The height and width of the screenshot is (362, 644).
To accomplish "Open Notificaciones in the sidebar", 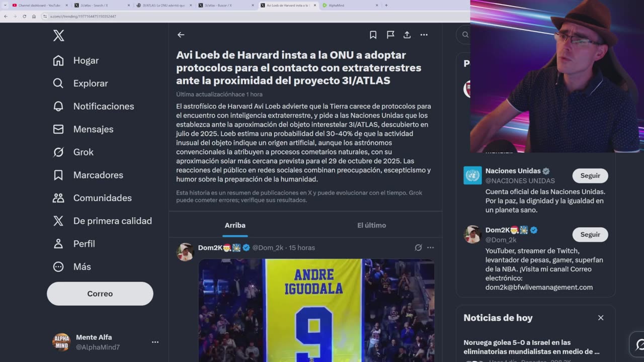I will (94, 106).
